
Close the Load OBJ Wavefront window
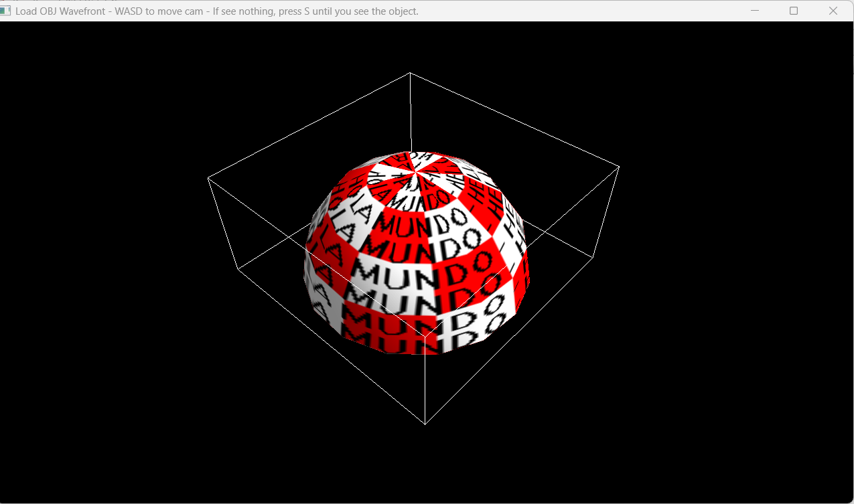(833, 11)
